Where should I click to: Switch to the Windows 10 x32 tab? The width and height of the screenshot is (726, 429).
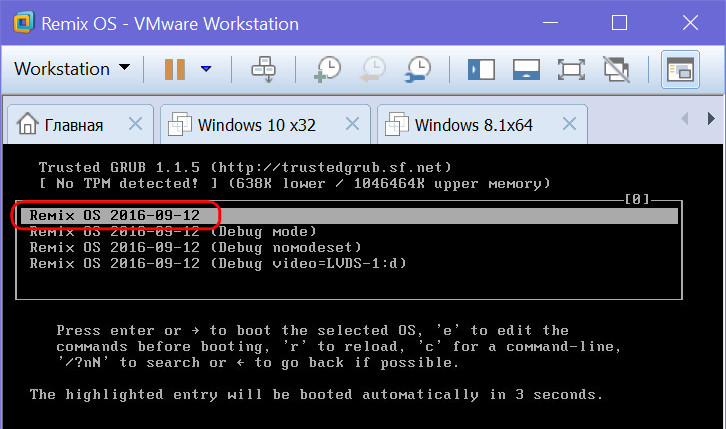pyautogui.click(x=265, y=124)
